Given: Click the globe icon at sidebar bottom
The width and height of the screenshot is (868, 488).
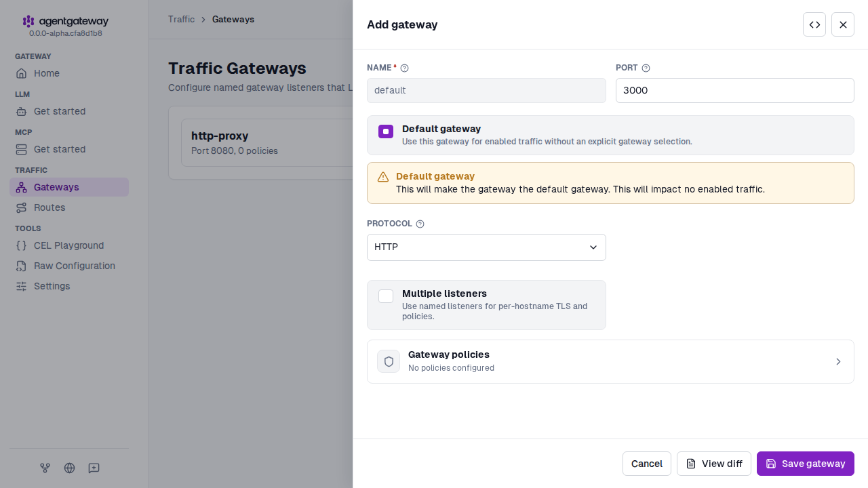Looking at the screenshot, I should tap(69, 468).
